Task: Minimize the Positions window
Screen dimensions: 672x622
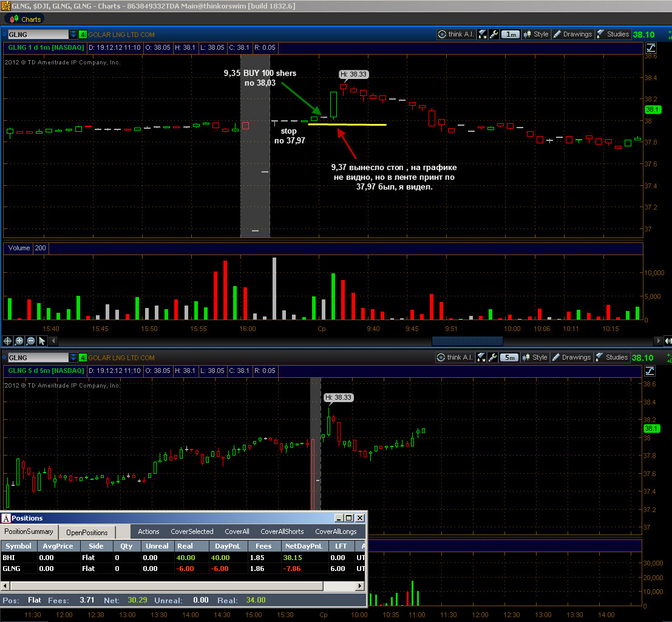Action: tap(339, 518)
